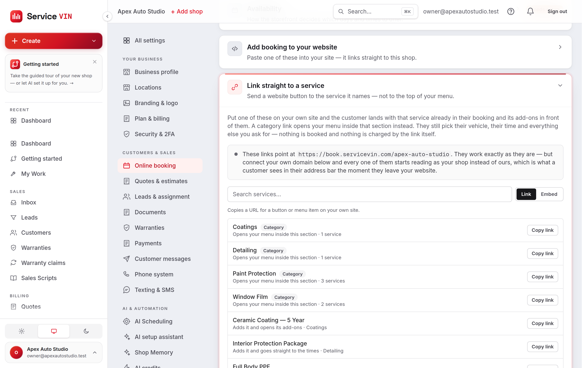Click the Customer messages paper-plane icon

(x=127, y=259)
